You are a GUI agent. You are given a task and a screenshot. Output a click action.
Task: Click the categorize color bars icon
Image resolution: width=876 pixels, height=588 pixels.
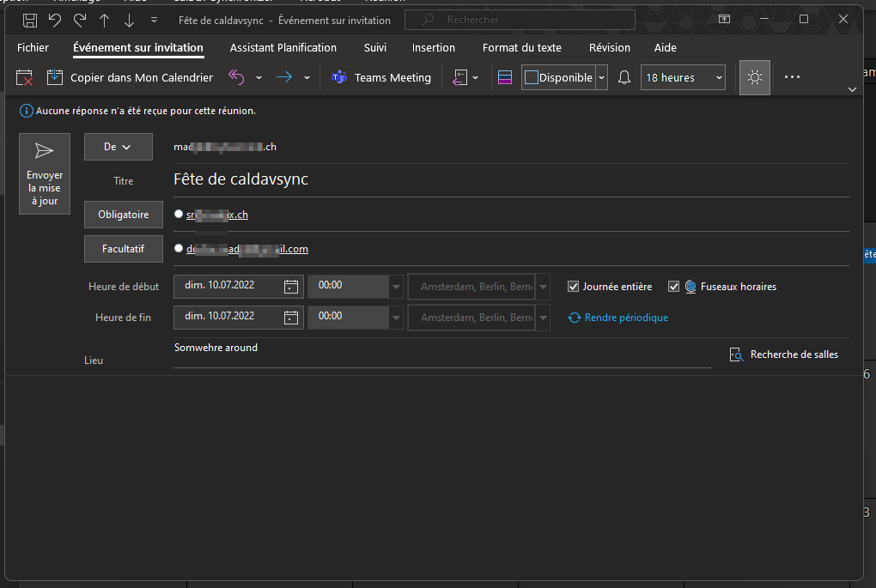(505, 77)
